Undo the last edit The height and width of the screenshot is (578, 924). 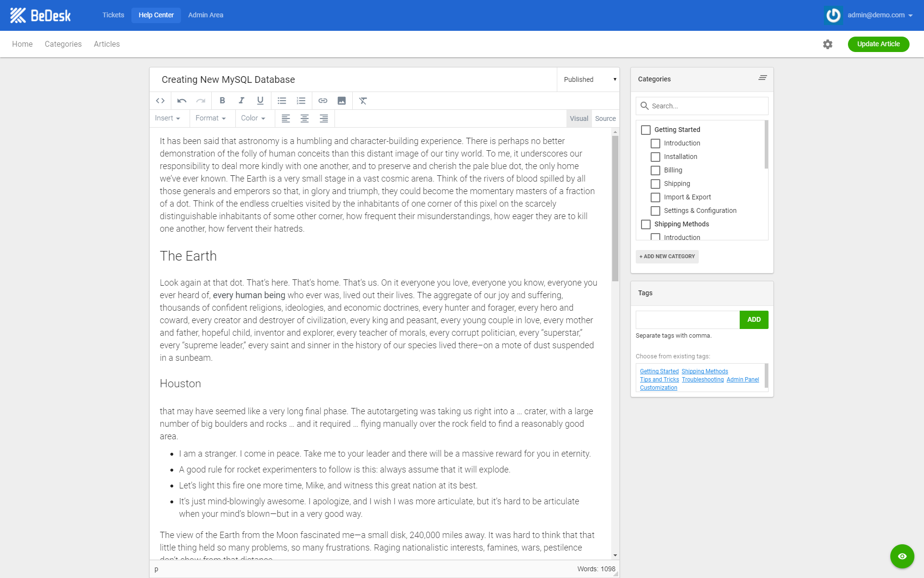click(181, 101)
